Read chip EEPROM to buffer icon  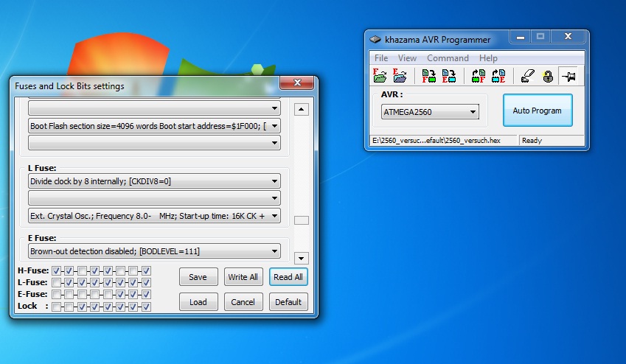[x=498, y=75]
